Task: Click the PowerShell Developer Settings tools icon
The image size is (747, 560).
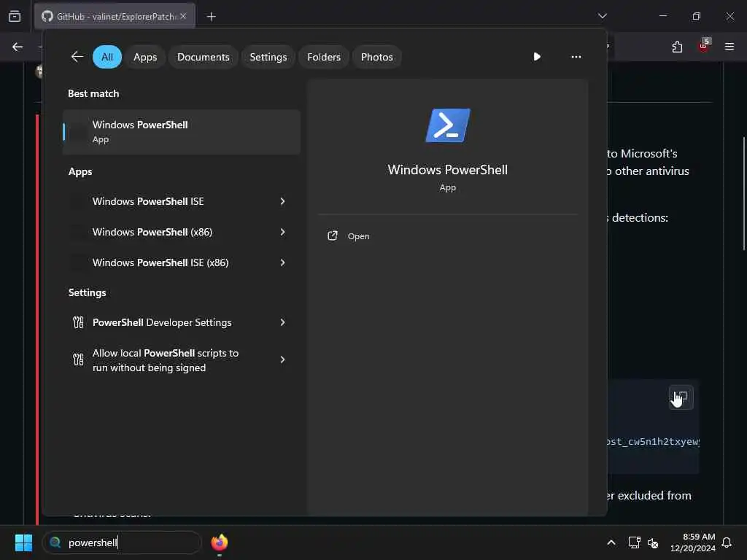Action: [78, 322]
